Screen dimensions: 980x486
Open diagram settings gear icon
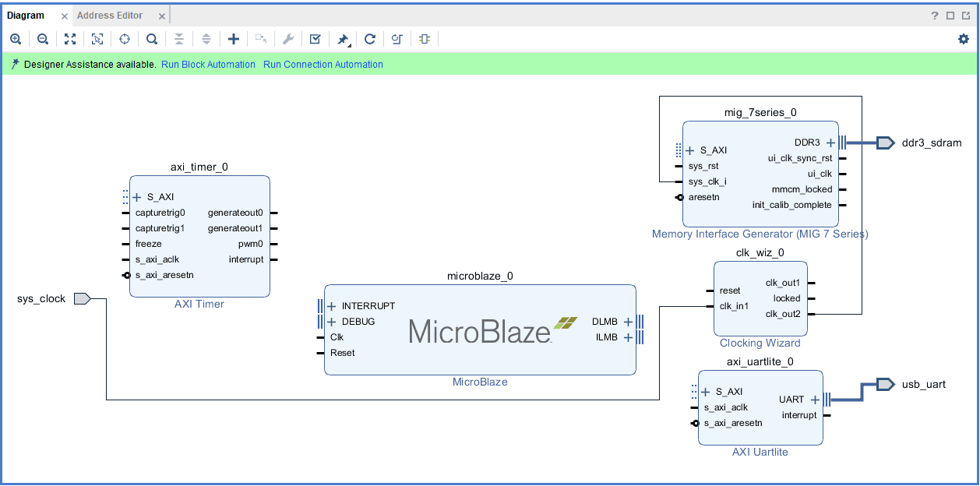point(964,39)
